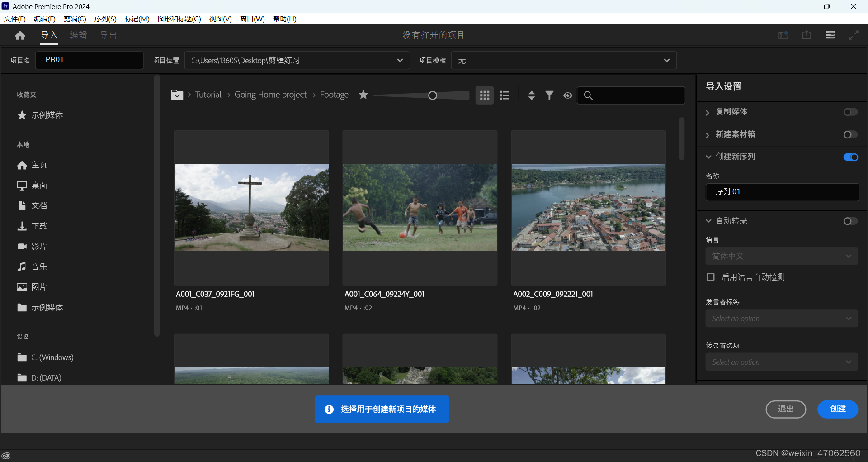Click the 序列 01 name field
868x462 pixels.
(782, 192)
